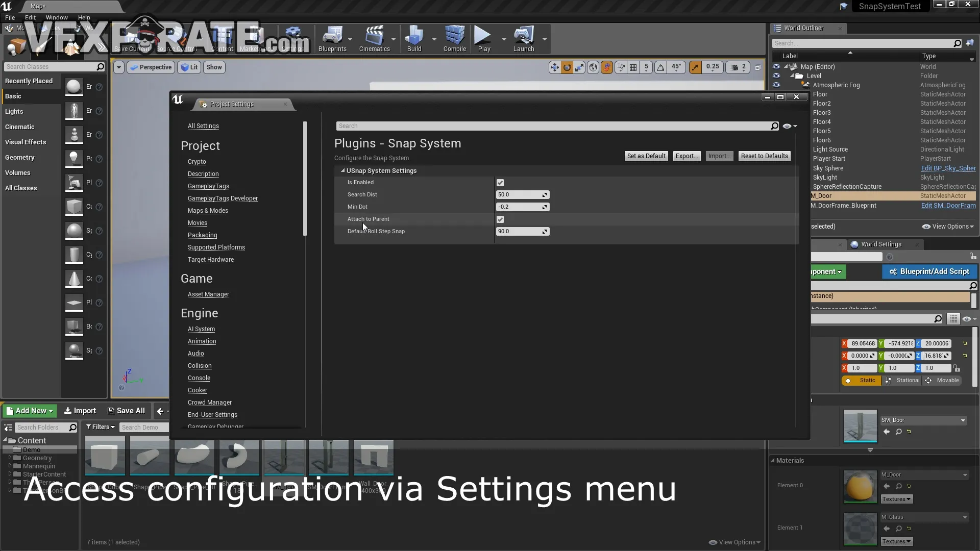980x551 pixels.
Task: Click Default Roll Step Snap value field
Action: click(522, 232)
